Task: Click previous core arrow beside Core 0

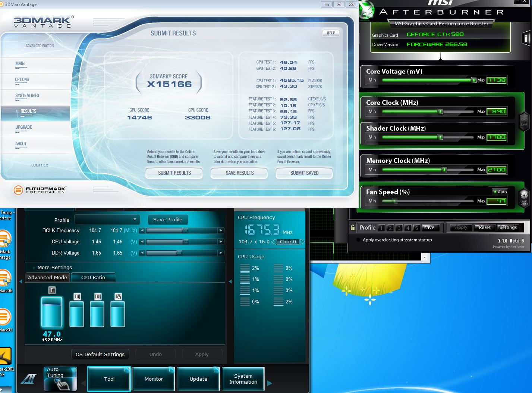Action: pyautogui.click(x=273, y=242)
